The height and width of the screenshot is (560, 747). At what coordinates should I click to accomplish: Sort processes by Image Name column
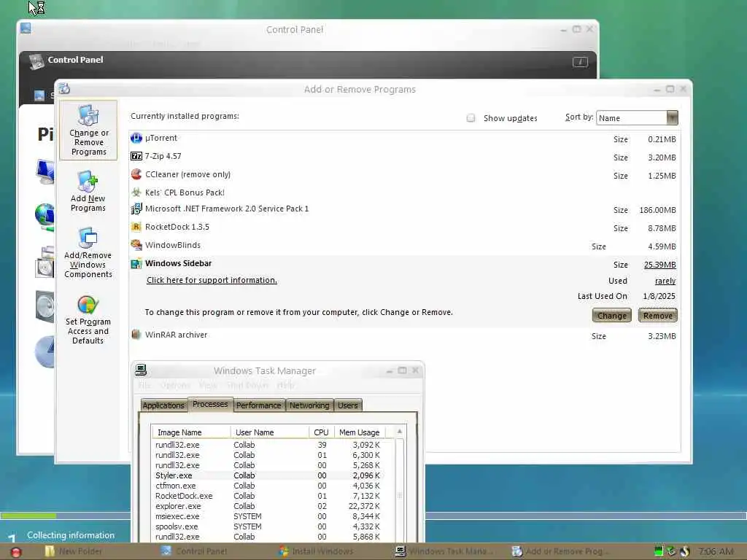tap(192, 432)
